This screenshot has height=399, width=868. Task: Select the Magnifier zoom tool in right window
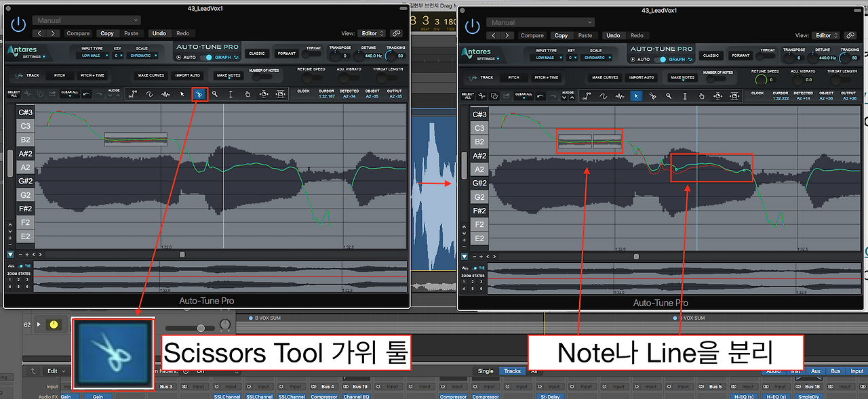tap(669, 96)
